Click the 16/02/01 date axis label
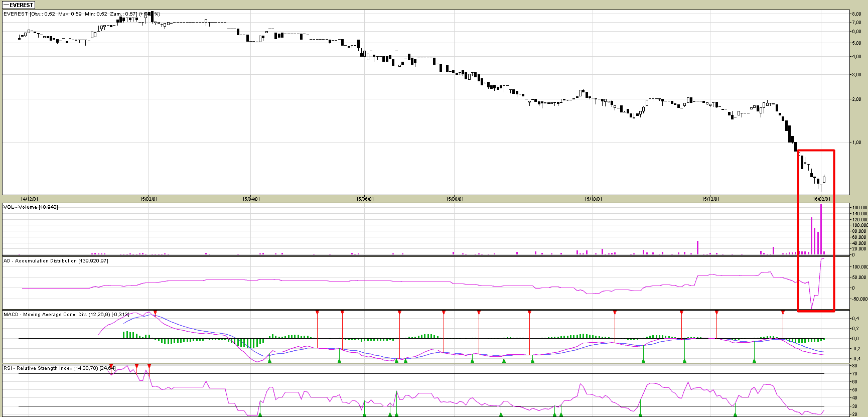 [821, 199]
